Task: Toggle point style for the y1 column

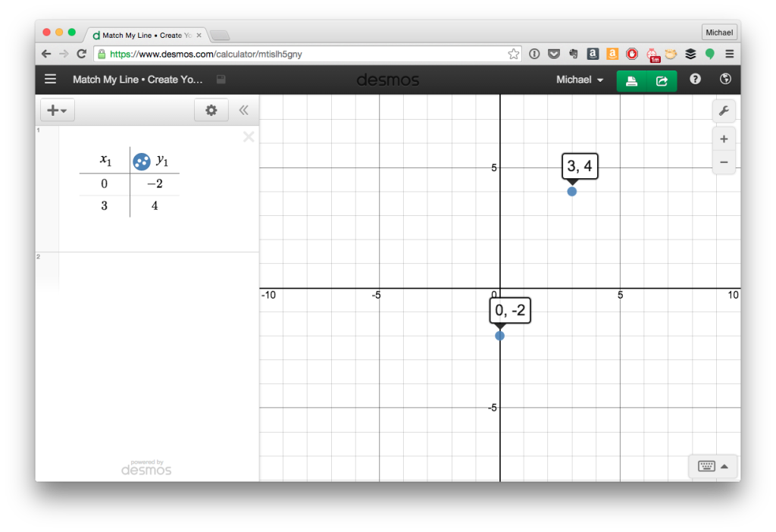Action: click(x=140, y=161)
